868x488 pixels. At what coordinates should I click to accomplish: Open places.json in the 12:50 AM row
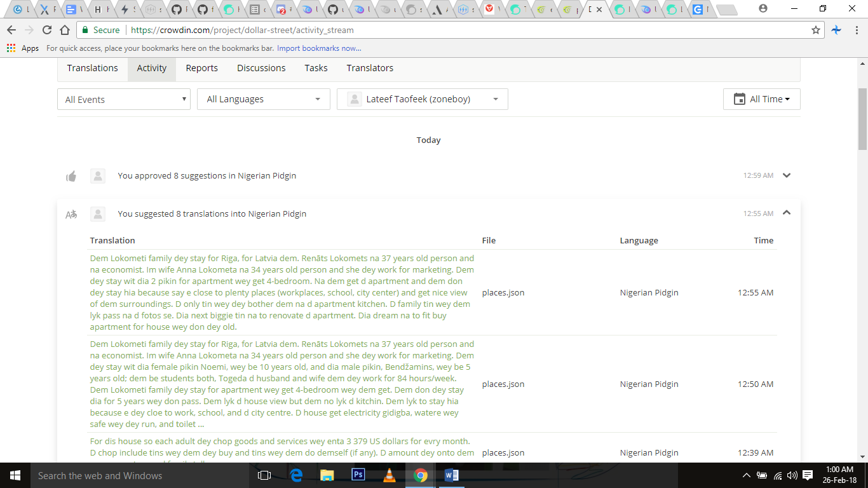click(x=503, y=384)
